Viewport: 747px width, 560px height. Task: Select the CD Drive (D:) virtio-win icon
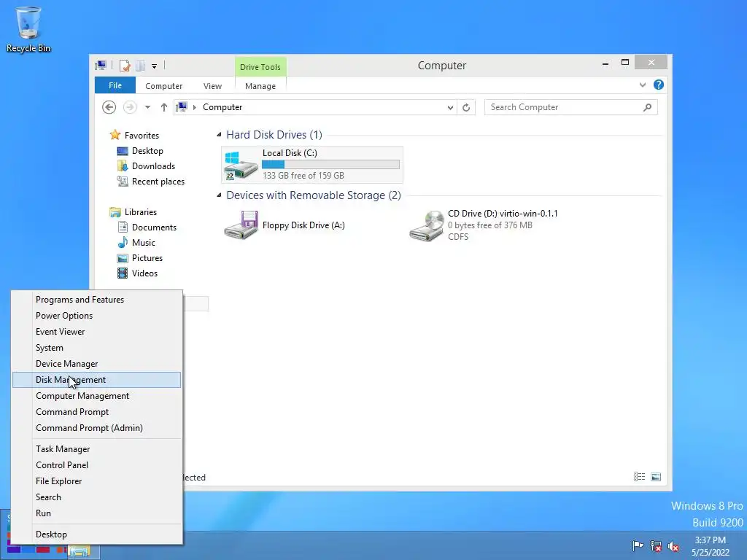427,226
